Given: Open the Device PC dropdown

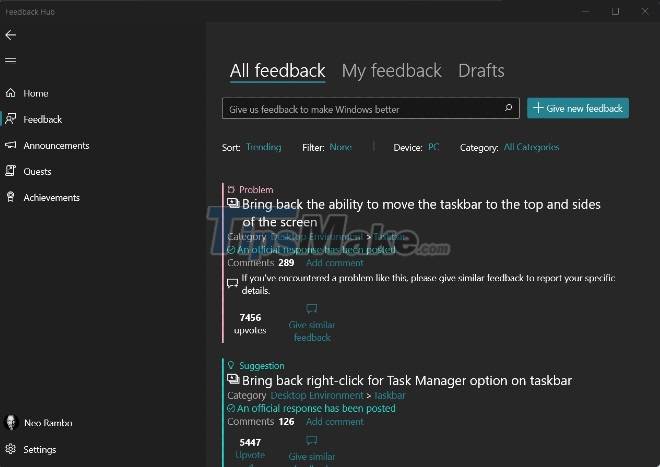Looking at the screenshot, I should 433,147.
